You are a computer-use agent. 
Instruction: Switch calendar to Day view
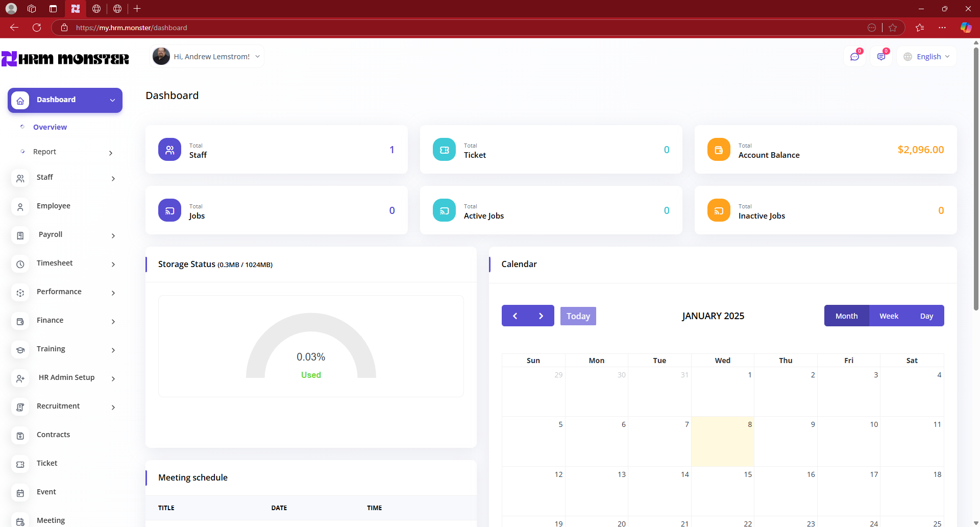[926, 316]
